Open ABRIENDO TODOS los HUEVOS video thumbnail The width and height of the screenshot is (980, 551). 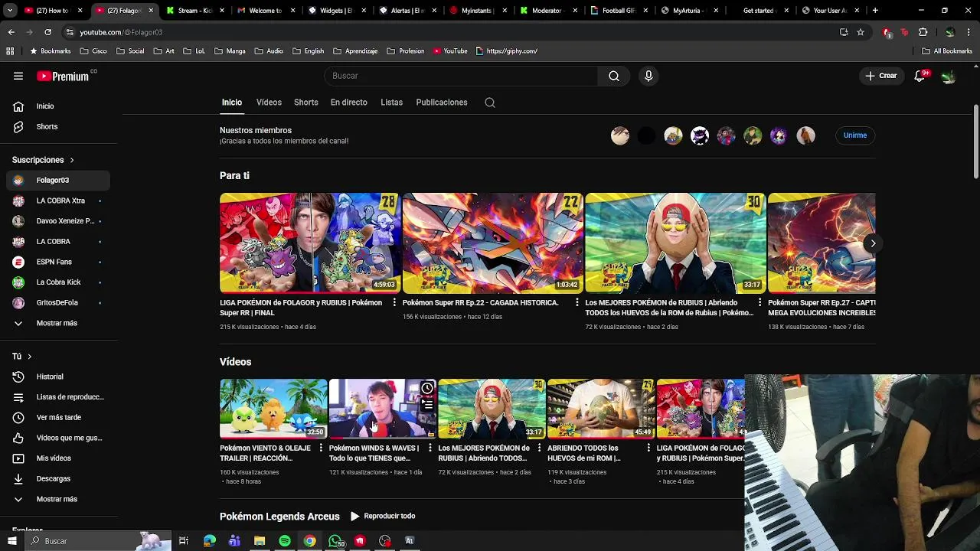pyautogui.click(x=601, y=409)
